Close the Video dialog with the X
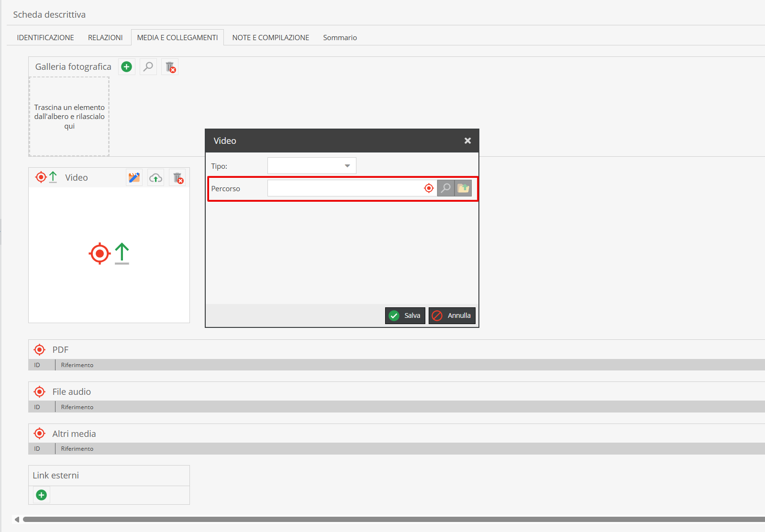 (467, 141)
